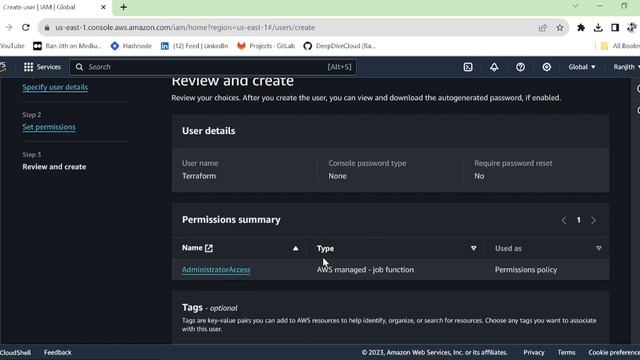Click the Type column header
This screenshot has height=360, width=640.
point(325,248)
